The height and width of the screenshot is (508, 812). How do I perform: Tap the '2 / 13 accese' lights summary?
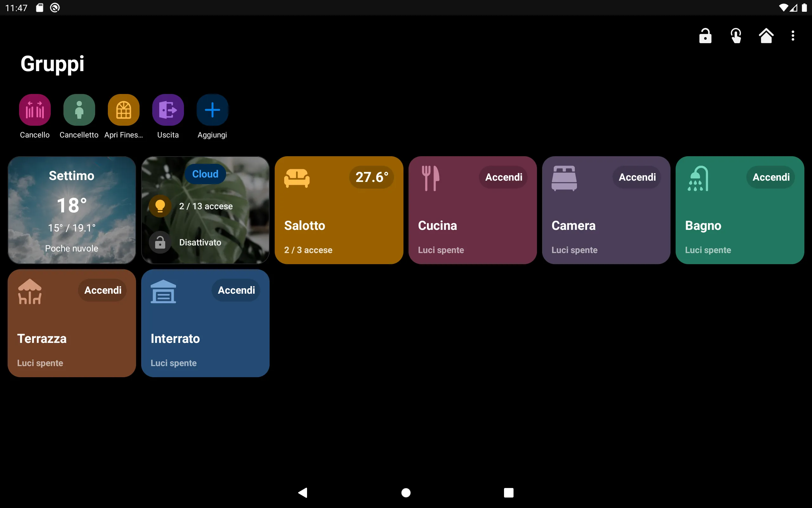[x=206, y=206]
